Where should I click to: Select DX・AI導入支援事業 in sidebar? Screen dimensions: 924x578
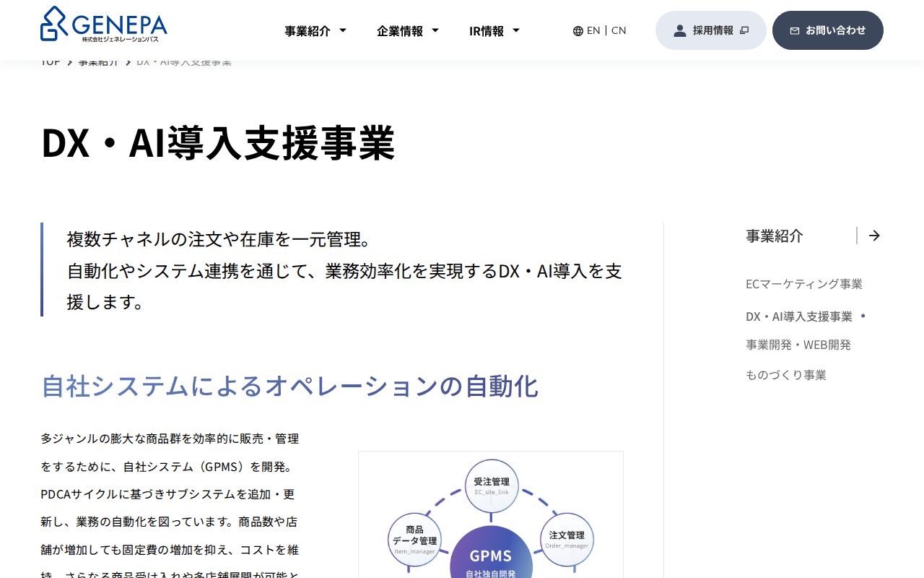click(799, 316)
